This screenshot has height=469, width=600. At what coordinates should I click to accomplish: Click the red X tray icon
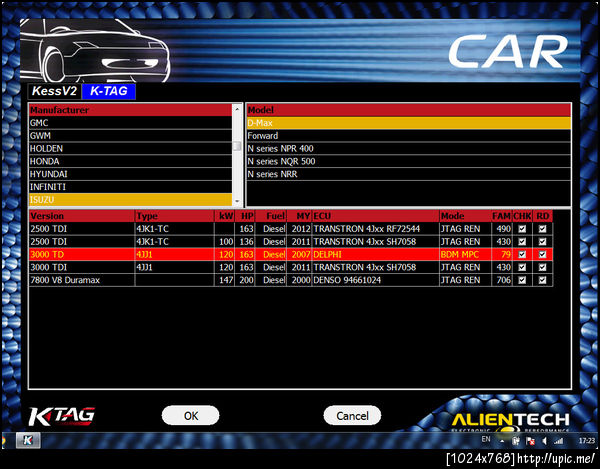tap(530, 441)
